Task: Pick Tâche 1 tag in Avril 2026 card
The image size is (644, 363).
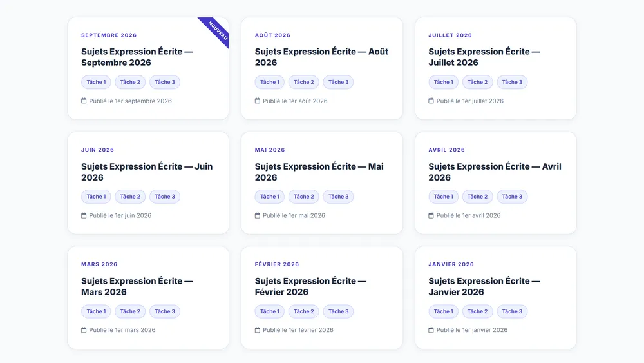Action: click(443, 197)
